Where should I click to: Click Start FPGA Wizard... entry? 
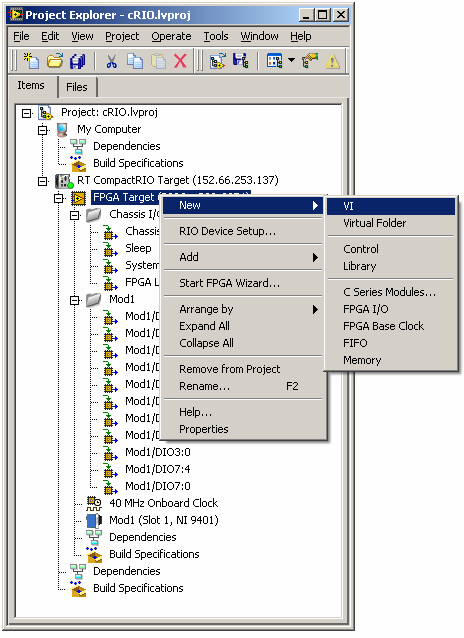point(243,283)
